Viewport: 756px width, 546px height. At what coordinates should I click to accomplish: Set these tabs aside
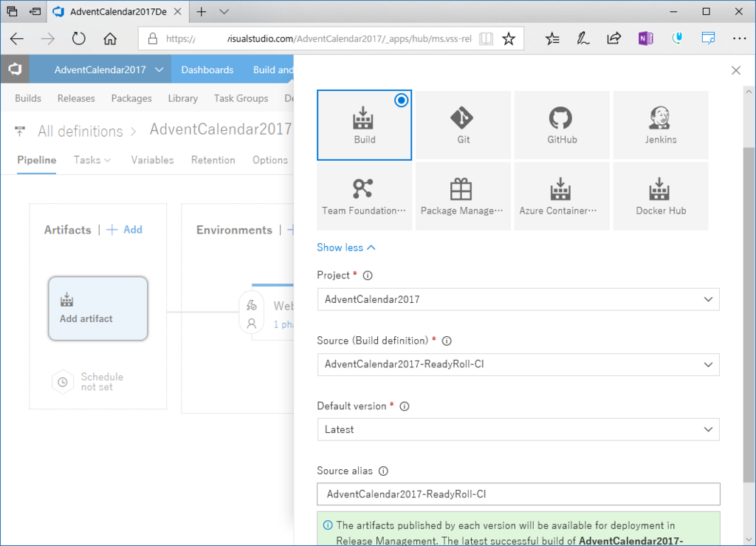point(35,12)
